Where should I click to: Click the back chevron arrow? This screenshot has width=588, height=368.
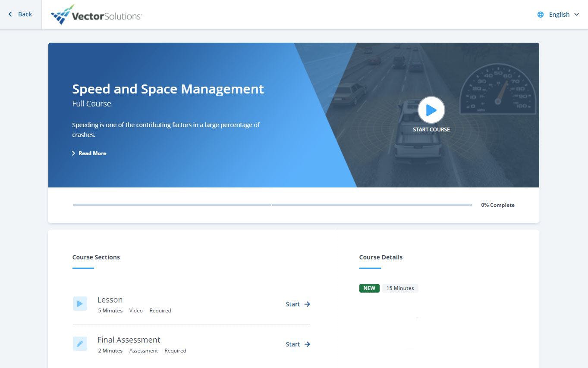pos(10,14)
